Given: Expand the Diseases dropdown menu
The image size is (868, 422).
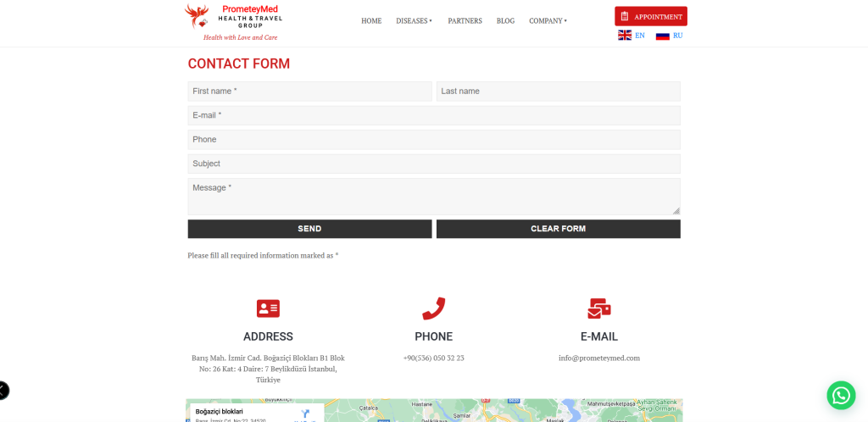Looking at the screenshot, I should (x=414, y=20).
